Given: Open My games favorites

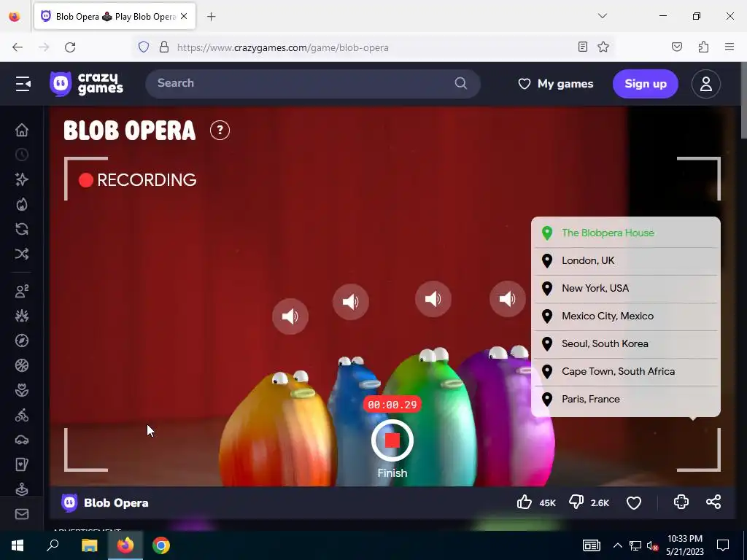Looking at the screenshot, I should [x=555, y=84].
